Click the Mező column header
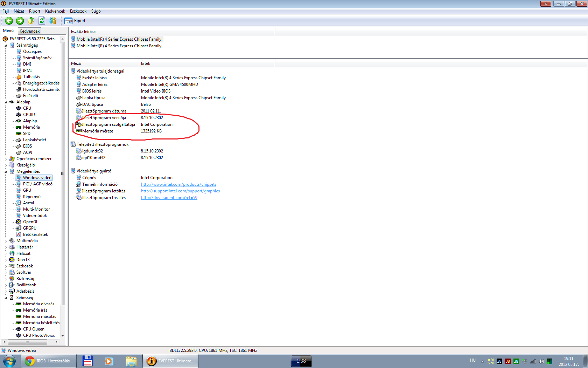588x368 pixels. [104, 63]
